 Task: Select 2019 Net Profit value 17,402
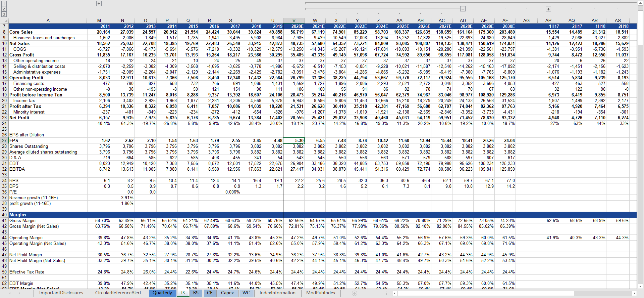tap(276, 118)
